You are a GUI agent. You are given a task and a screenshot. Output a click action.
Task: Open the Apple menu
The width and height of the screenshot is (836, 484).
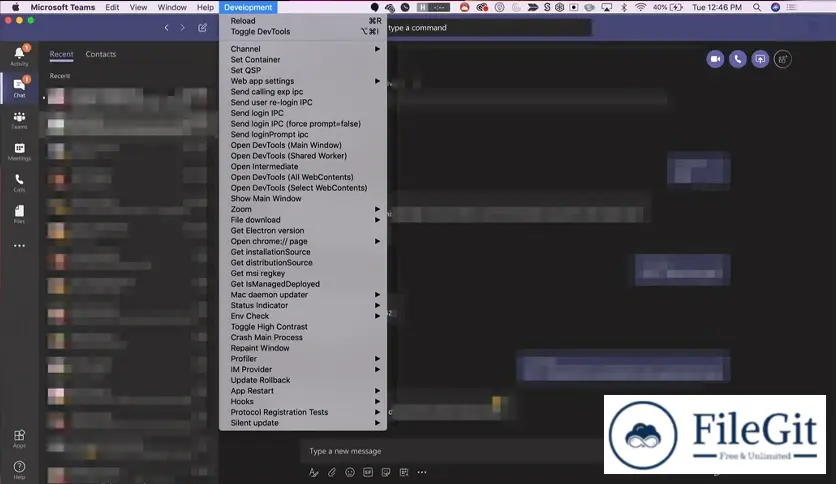tap(15, 7)
